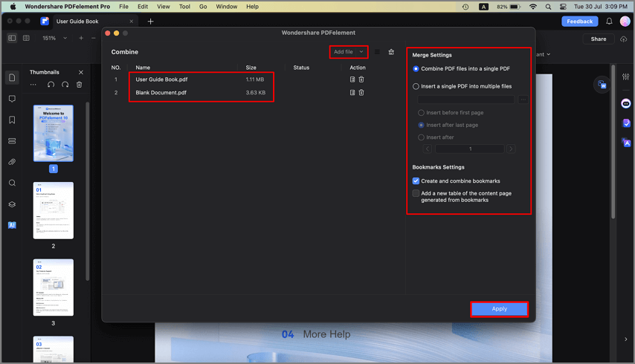Enable Add a new table of content page
Image resolution: width=635 pixels, height=364 pixels.
tap(416, 193)
